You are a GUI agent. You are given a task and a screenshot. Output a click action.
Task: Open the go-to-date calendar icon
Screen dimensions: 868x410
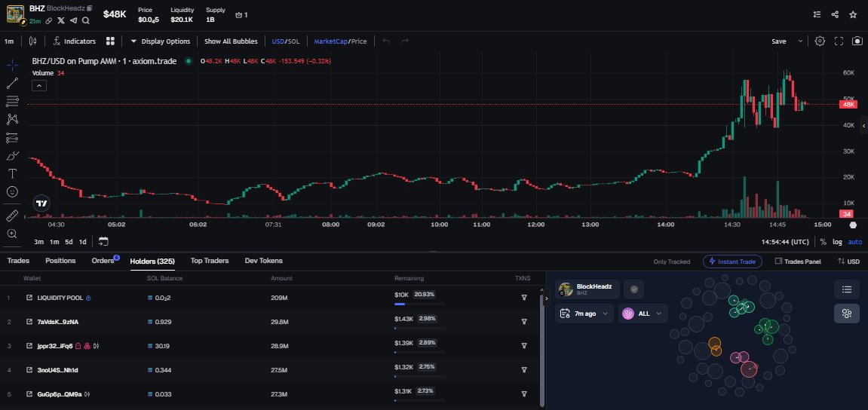point(103,241)
